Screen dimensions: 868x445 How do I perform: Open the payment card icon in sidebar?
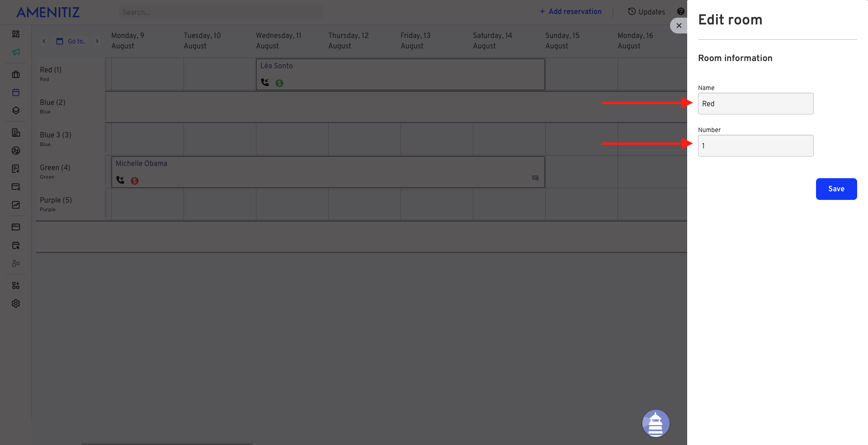[16, 187]
